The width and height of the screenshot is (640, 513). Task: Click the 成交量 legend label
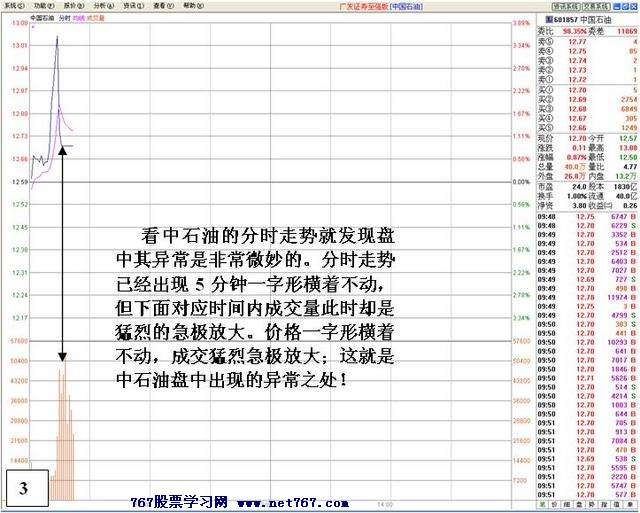[x=96, y=18]
